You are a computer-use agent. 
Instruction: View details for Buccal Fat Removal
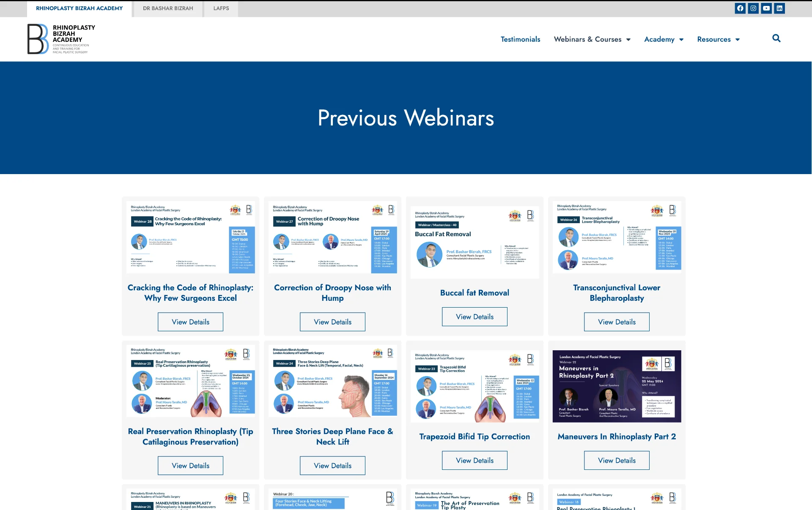(x=475, y=317)
